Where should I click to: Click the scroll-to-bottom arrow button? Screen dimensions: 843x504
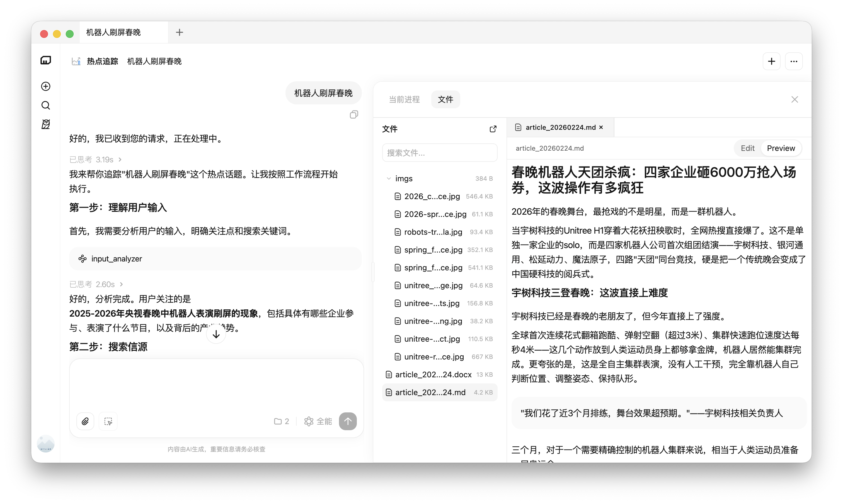[x=216, y=334]
